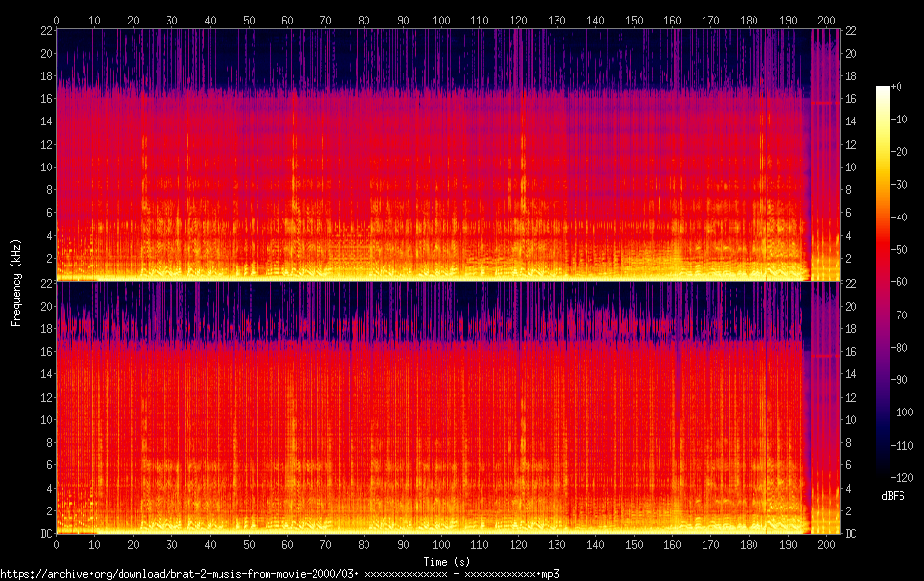
Task: Click the "Time (s)" axis title
Action: click(447, 562)
